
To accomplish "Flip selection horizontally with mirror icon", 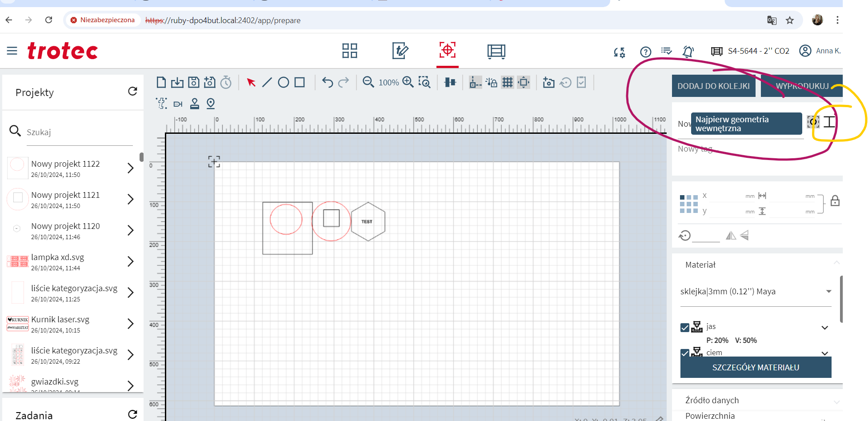I will pyautogui.click(x=731, y=235).
